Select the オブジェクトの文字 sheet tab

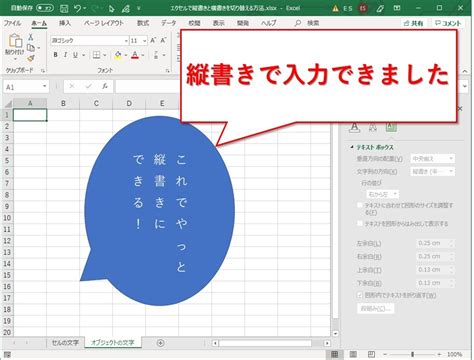click(113, 343)
